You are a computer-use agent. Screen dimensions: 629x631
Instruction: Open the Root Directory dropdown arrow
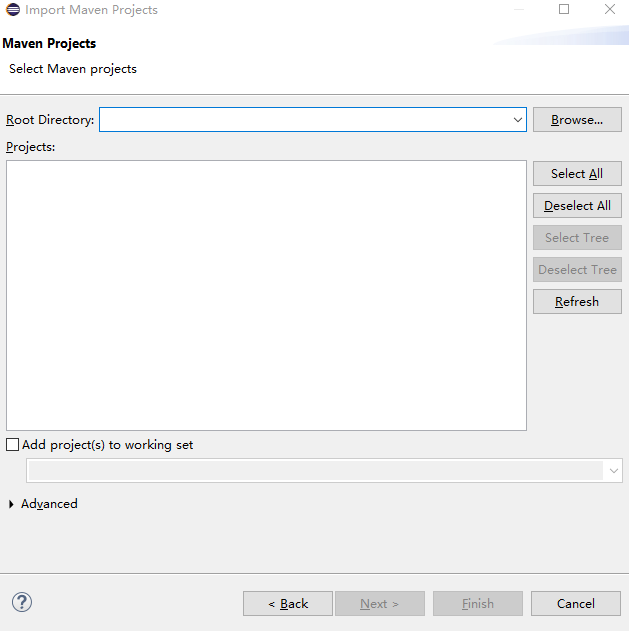(518, 120)
